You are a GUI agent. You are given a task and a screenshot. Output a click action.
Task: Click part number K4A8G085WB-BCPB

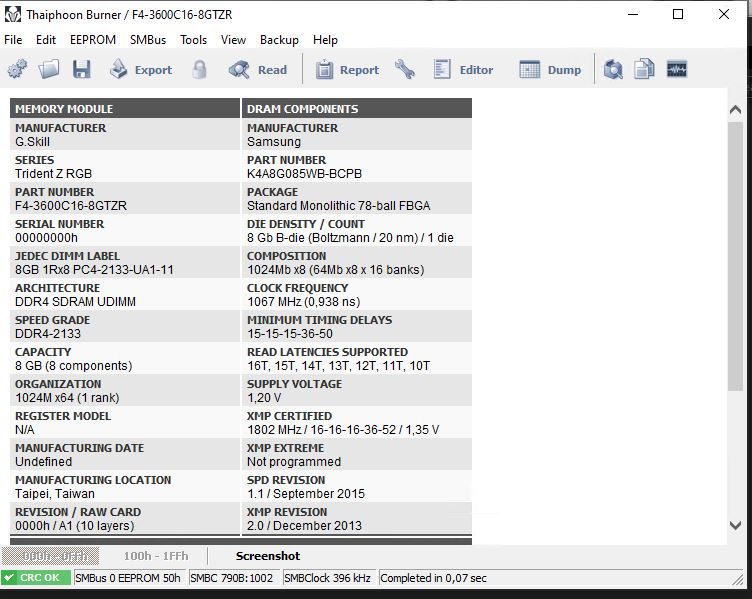point(304,174)
